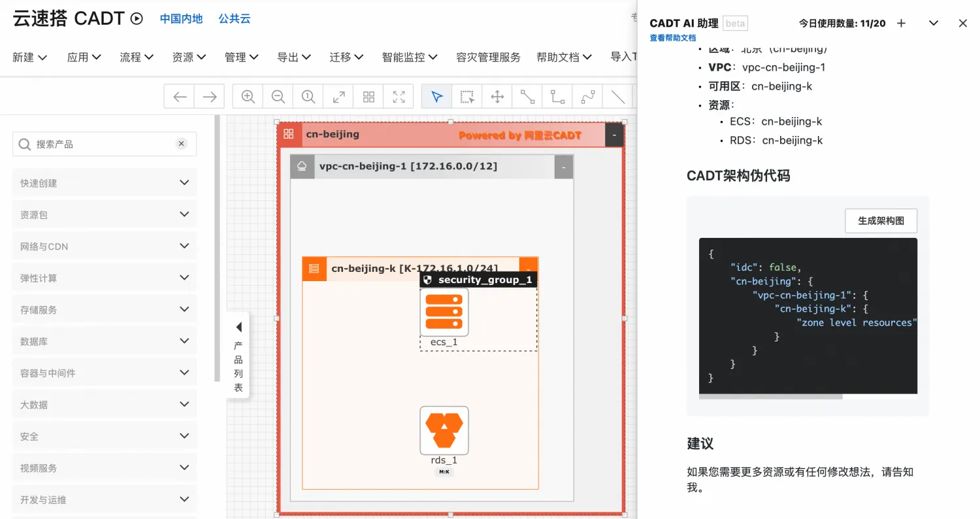980x519 pixels.
Task: Close the CADT AI assistant panel
Action: pyautogui.click(x=963, y=23)
